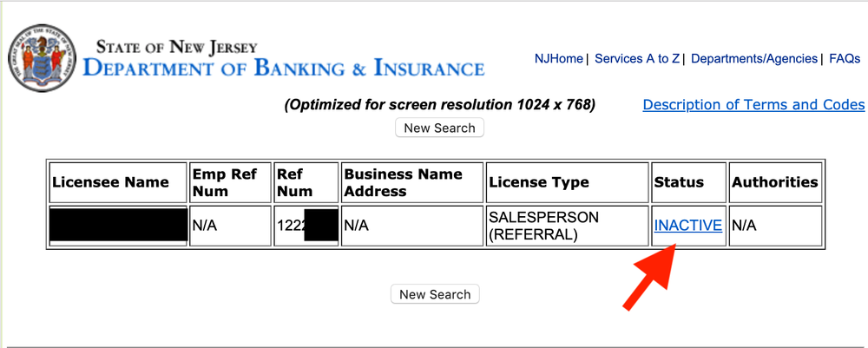Click the Emp Ref Num column header
868x348 pixels.
tap(224, 182)
